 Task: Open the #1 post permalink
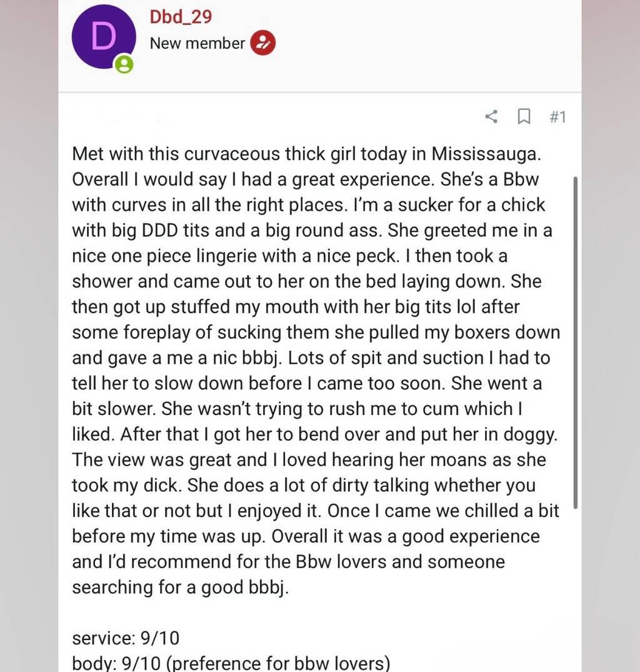(557, 116)
